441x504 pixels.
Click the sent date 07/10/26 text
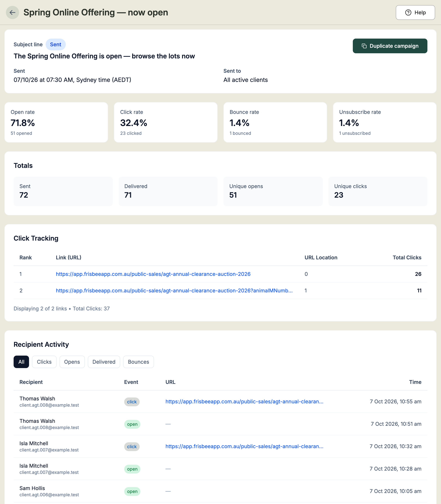tap(72, 80)
